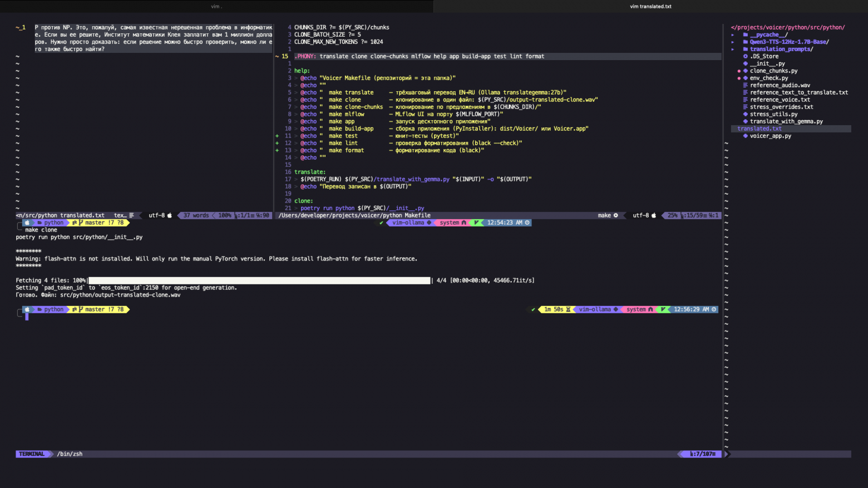Click the Apple icon in the lower prompt
This screenshot has width=868, height=488.
click(x=27, y=309)
